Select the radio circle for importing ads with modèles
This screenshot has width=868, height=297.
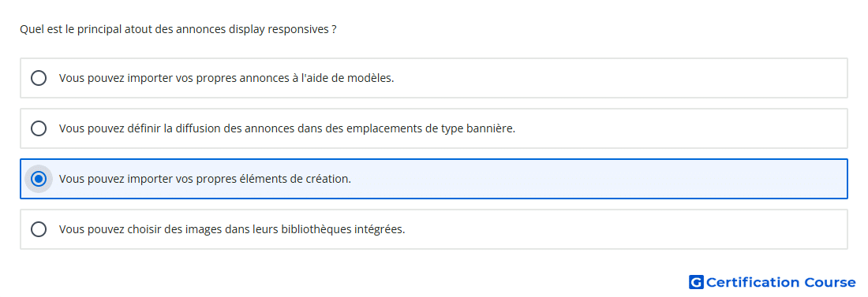click(x=39, y=78)
